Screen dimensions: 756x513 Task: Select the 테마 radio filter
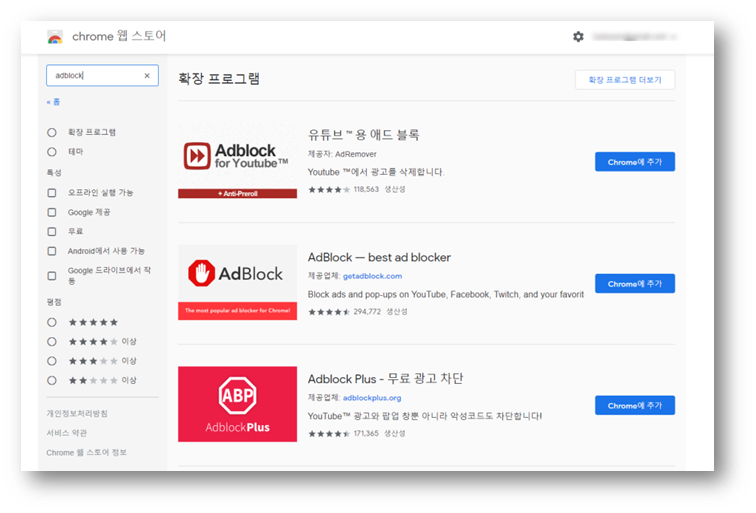pyautogui.click(x=52, y=152)
